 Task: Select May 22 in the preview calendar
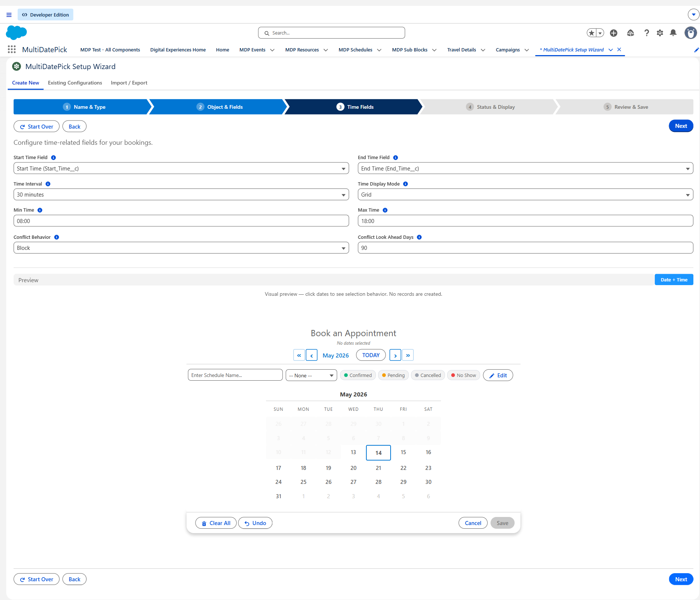tap(403, 468)
